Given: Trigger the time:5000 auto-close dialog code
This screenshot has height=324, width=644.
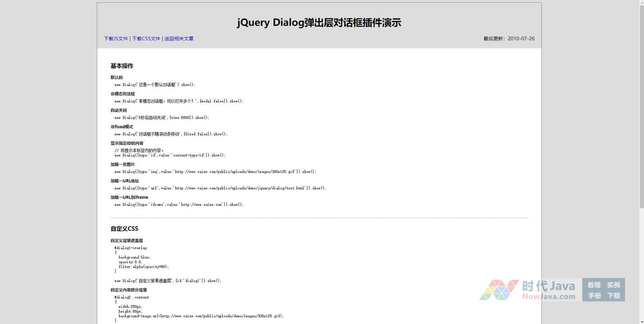Looking at the screenshot, I should [x=161, y=118].
